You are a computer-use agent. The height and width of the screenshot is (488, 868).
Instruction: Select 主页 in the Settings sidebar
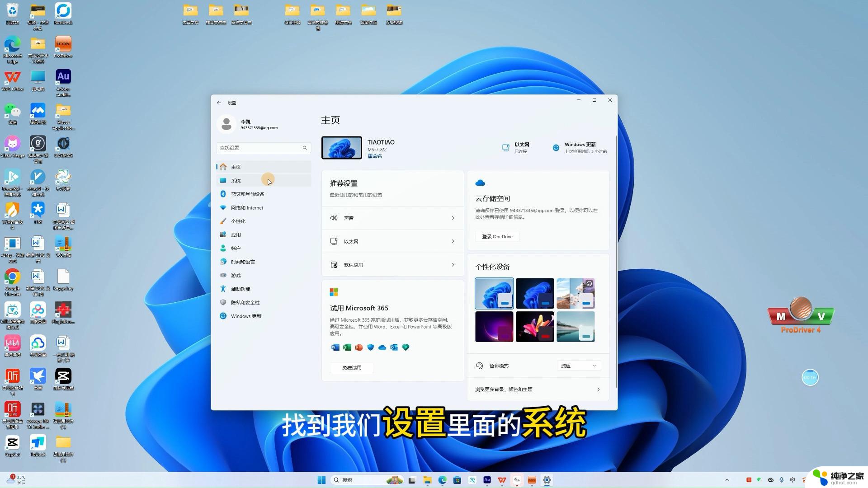264,167
